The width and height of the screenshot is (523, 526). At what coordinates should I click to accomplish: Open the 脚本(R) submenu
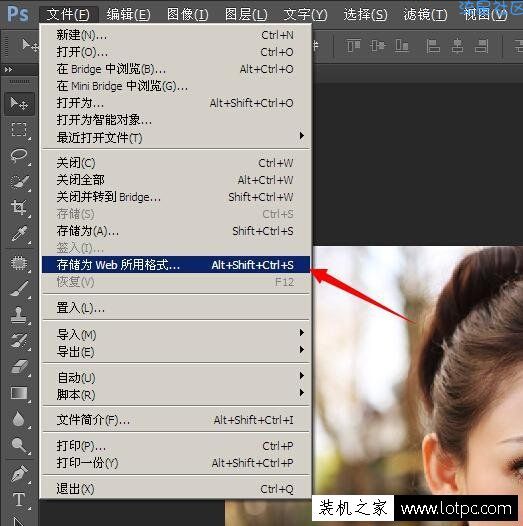pos(175,394)
